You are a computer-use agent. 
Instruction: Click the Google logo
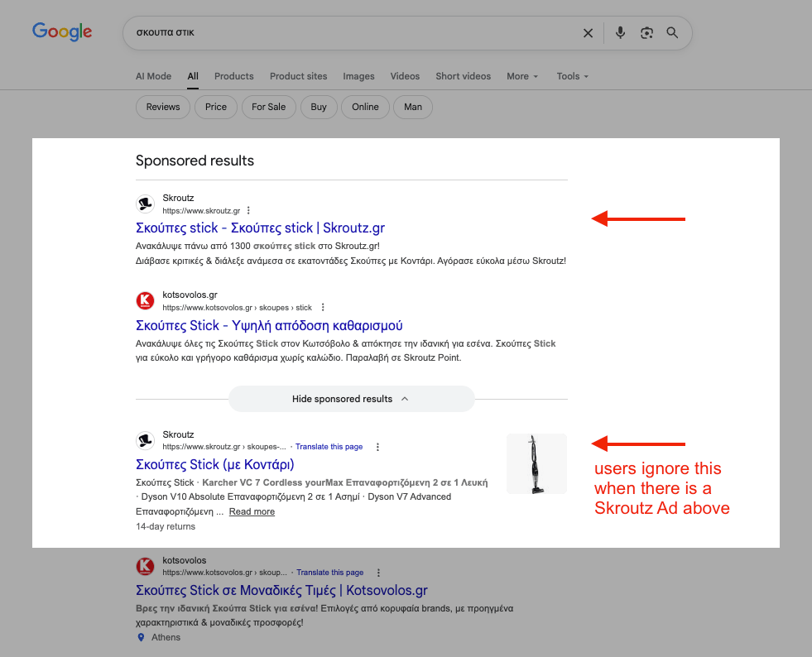tap(62, 32)
